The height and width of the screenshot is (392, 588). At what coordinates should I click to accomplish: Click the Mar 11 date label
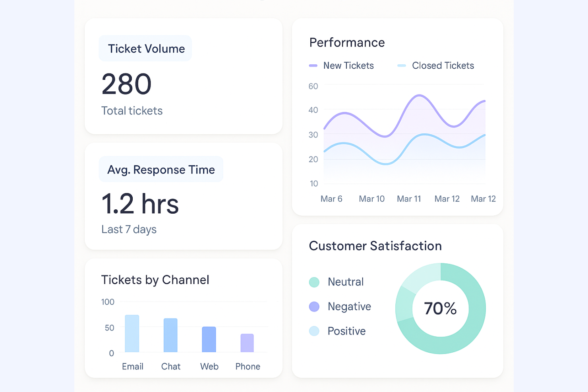pos(409,199)
